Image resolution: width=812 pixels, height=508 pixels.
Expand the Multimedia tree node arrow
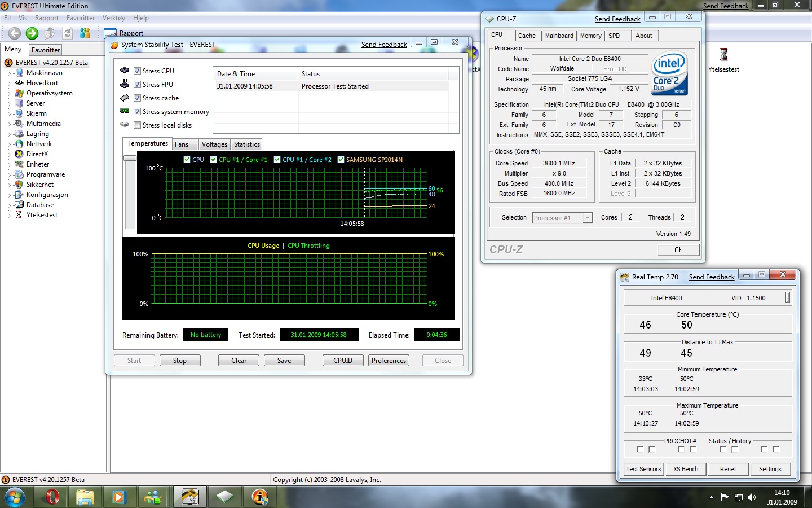9,124
